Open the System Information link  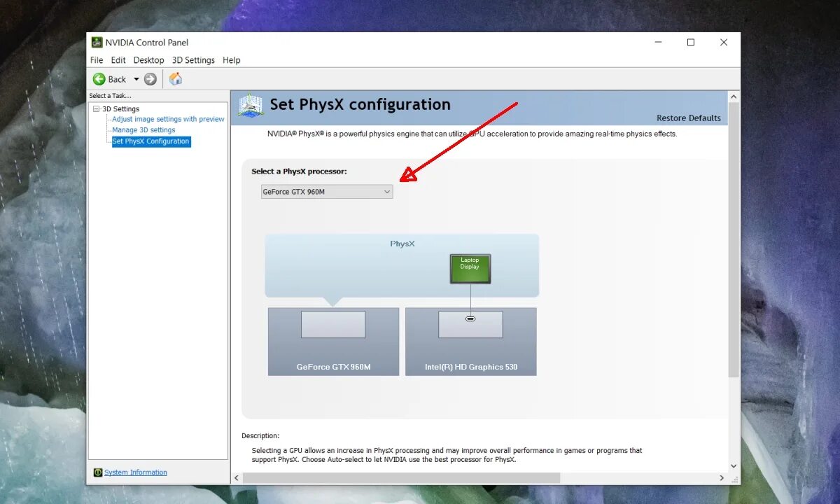coord(136,472)
